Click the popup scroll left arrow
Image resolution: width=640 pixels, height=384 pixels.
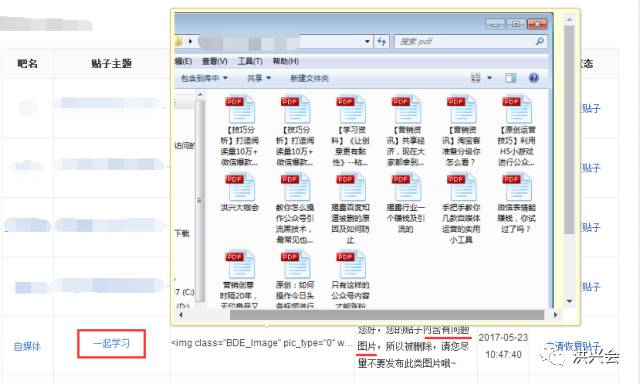181,315
